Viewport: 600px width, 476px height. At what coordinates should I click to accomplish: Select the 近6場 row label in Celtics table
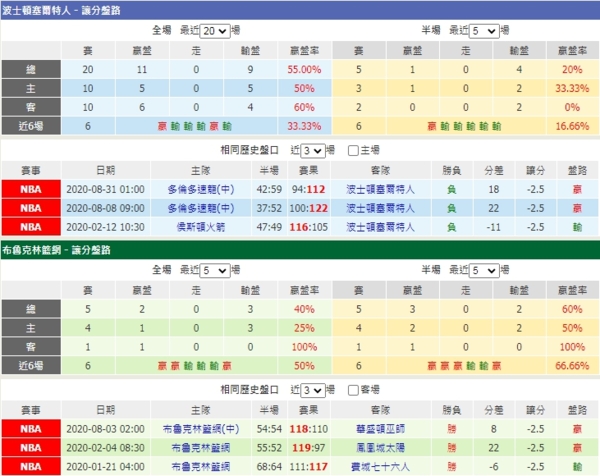pos(31,126)
